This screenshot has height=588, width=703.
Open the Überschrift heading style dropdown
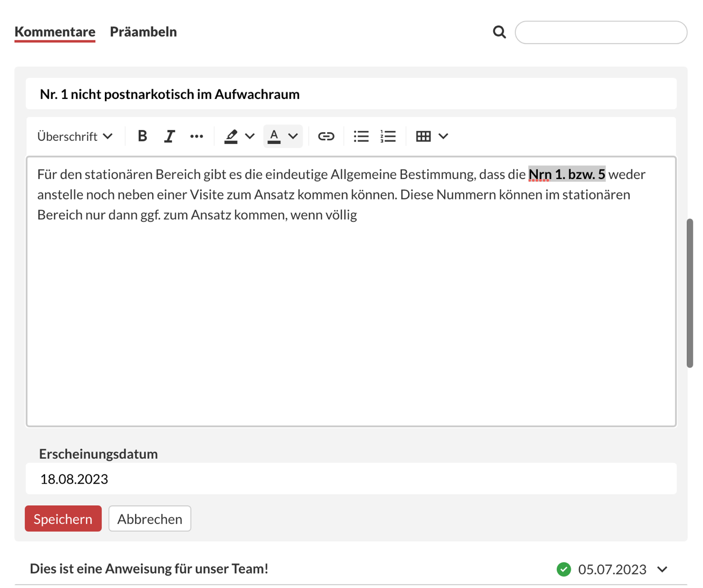click(75, 136)
